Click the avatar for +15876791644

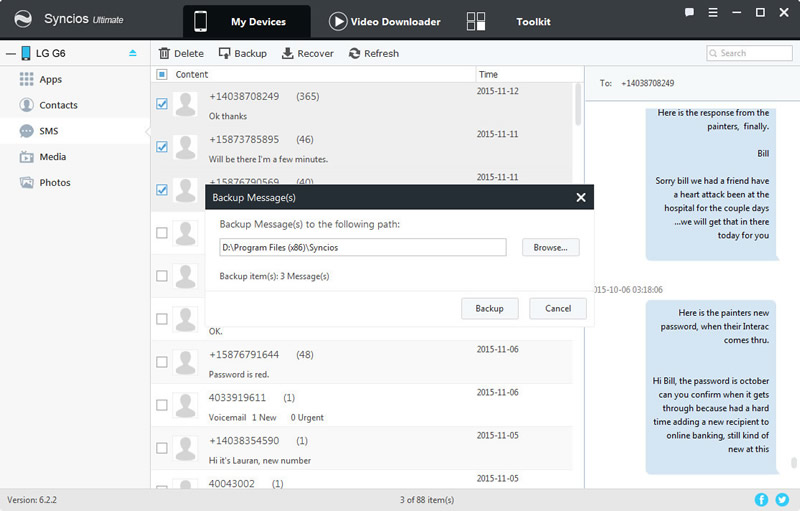185,362
